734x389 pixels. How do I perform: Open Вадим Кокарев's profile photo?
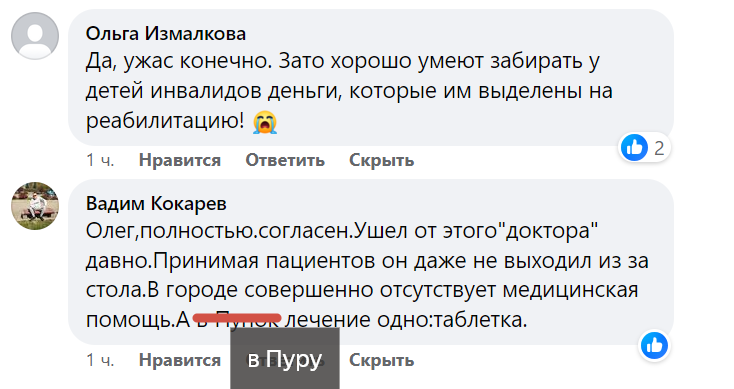[35, 206]
